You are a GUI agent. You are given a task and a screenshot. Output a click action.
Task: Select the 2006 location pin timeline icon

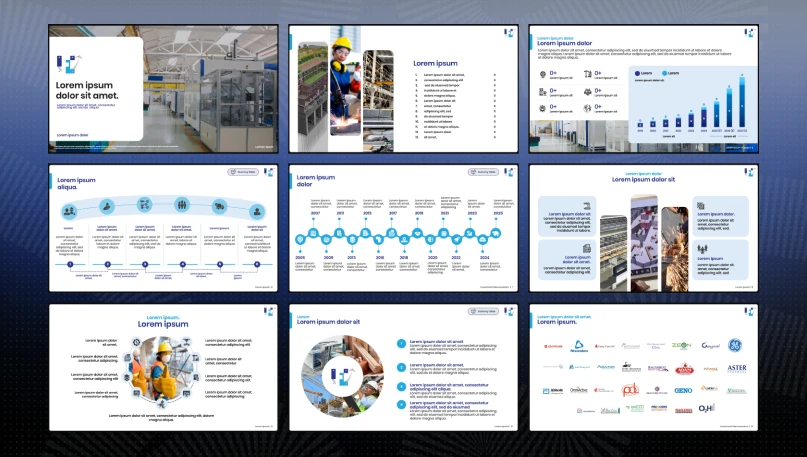point(301,239)
